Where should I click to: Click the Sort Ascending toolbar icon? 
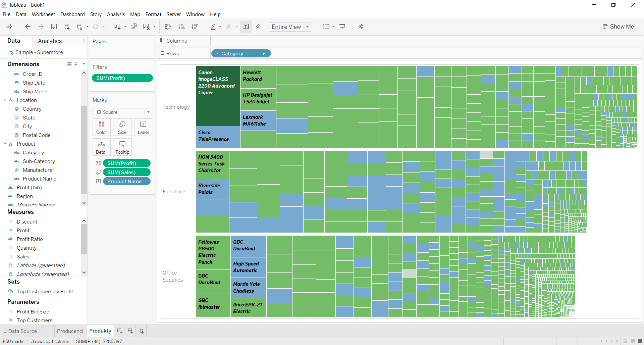pyautogui.click(x=181, y=27)
